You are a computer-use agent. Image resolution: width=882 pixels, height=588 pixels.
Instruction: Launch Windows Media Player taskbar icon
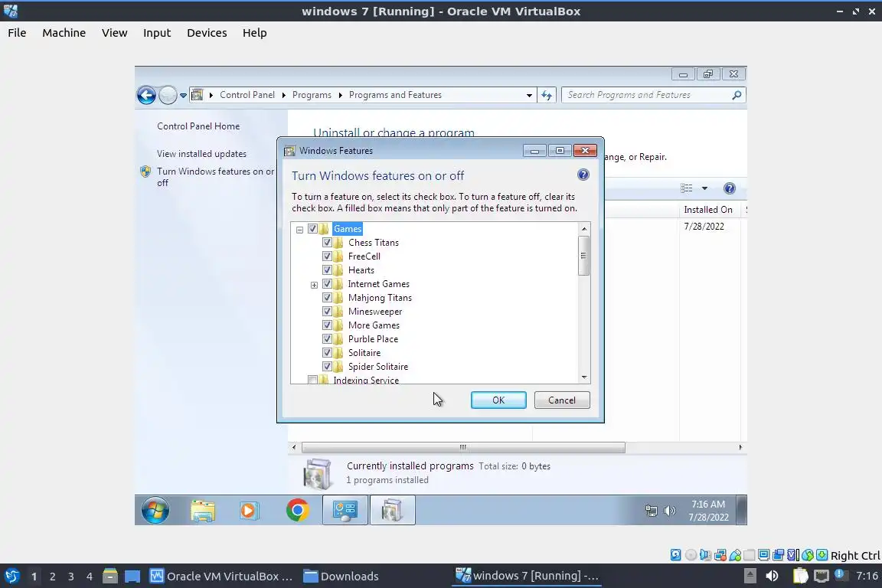pos(249,511)
